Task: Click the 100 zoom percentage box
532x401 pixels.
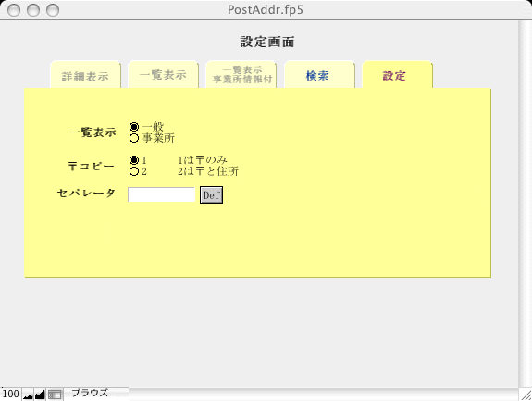Action: pos(11,395)
